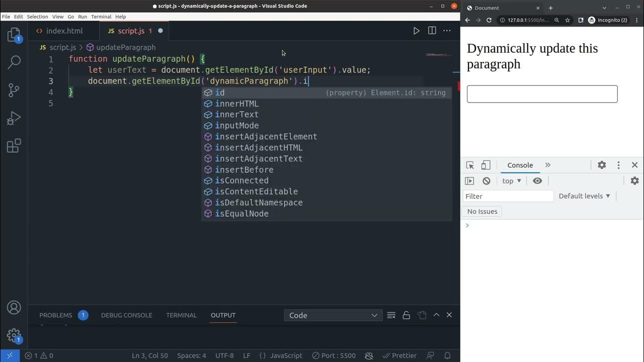This screenshot has height=362, width=644.
Task: Open the File menu
Action: coord(6,17)
